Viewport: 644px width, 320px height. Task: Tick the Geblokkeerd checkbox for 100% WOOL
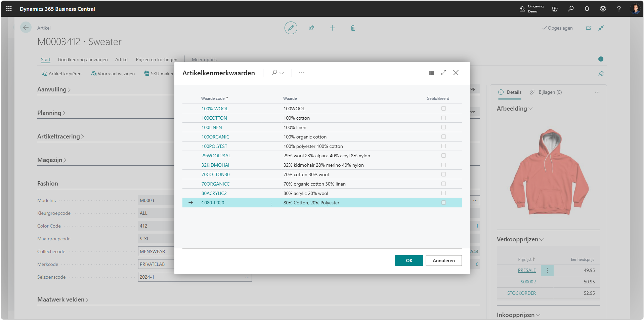coord(443,109)
